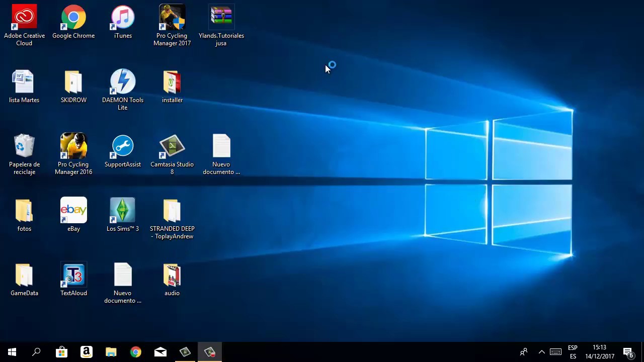Select the Ylands.Tutoriales jusa archive

pyautogui.click(x=221, y=25)
